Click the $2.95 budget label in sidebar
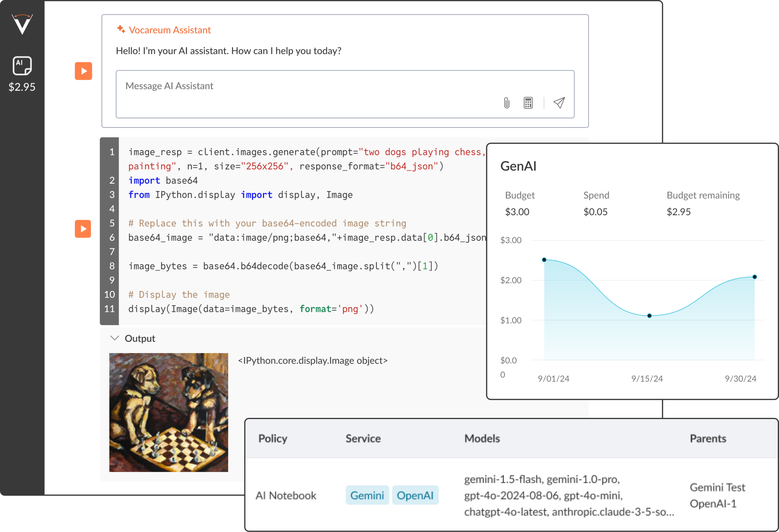 click(x=22, y=87)
